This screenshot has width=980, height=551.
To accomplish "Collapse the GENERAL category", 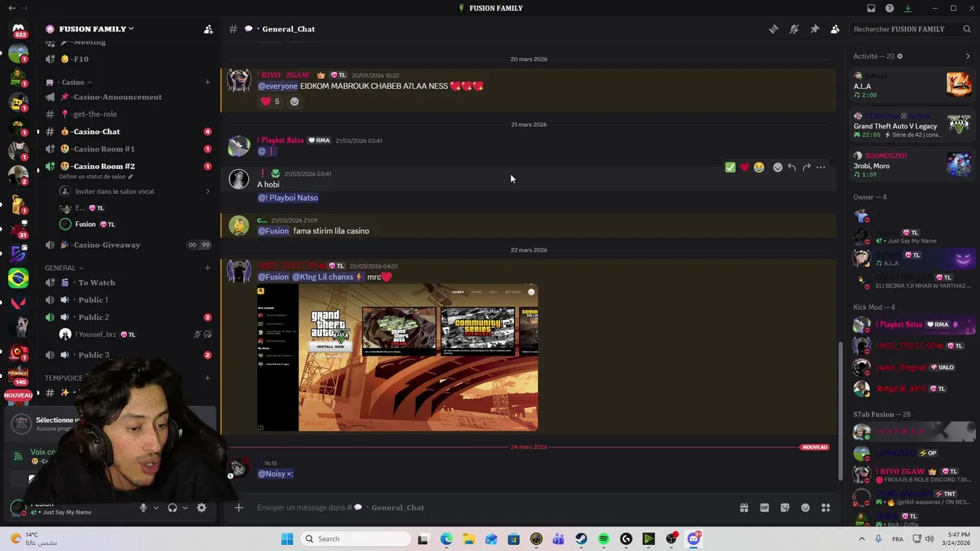I will pos(64,268).
